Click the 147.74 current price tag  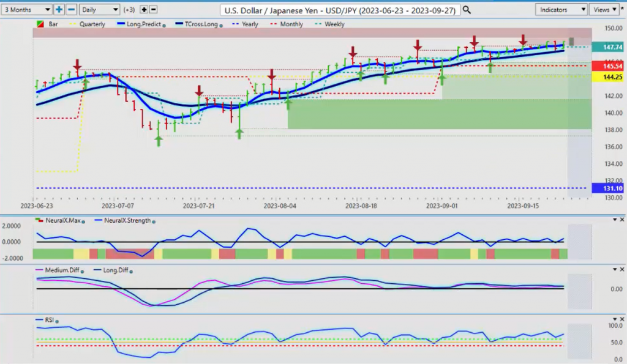(607, 47)
